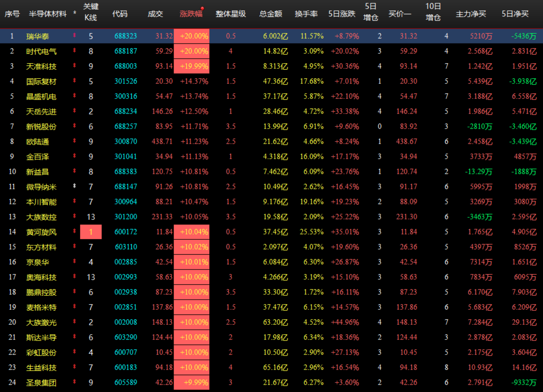Click stock code 301526

[x=126, y=81]
